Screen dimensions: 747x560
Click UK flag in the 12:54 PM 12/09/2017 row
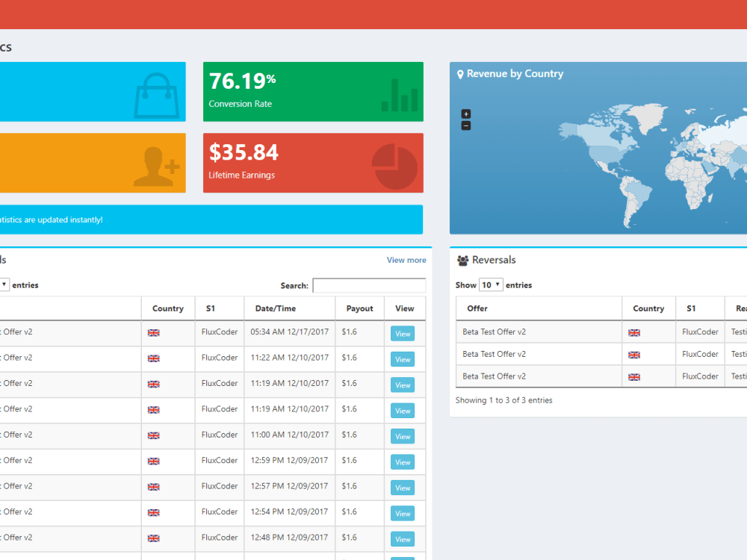point(153,513)
